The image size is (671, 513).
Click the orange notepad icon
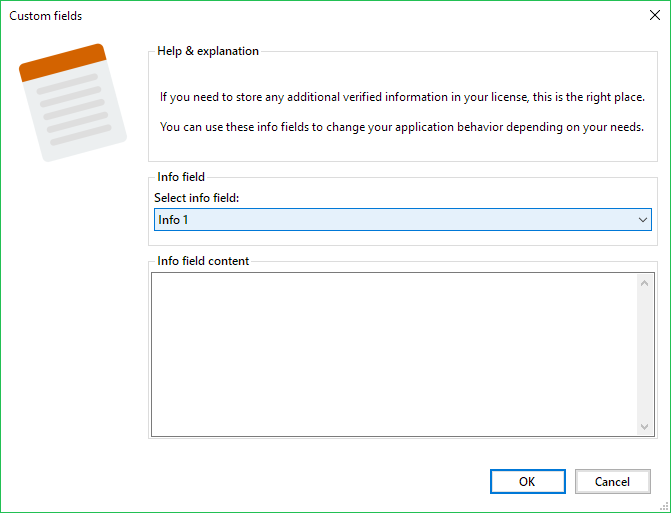(x=73, y=103)
